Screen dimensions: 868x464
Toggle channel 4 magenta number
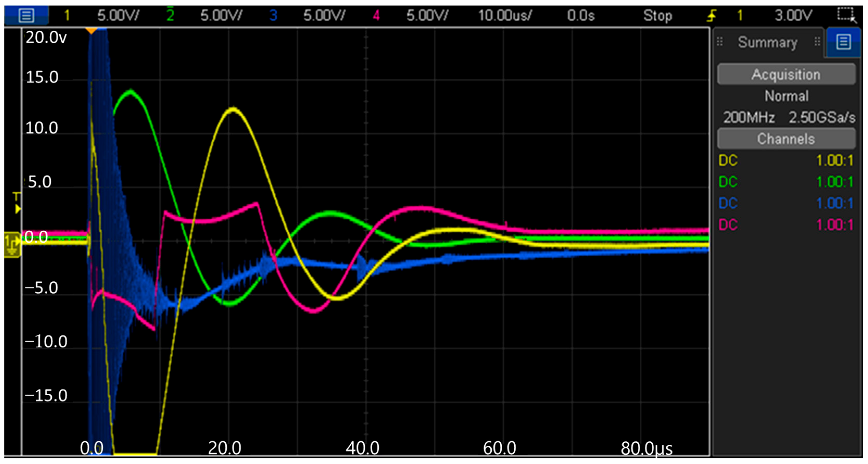[x=376, y=16]
